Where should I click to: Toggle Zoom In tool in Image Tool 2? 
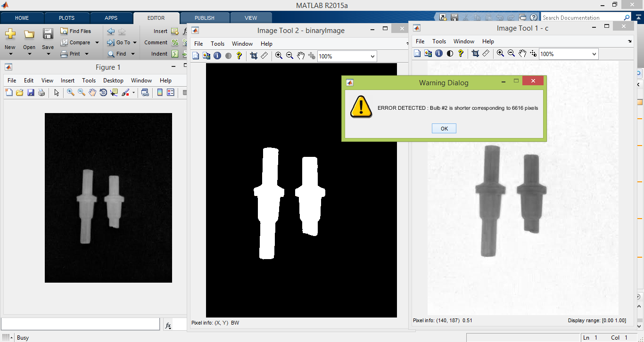[279, 56]
